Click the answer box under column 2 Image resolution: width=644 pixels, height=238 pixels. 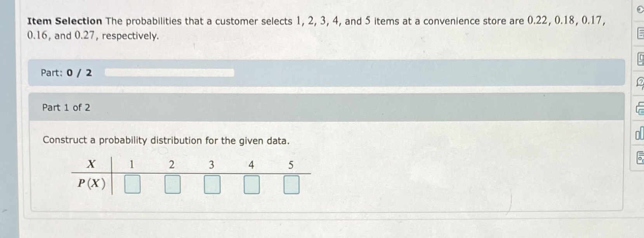click(172, 185)
